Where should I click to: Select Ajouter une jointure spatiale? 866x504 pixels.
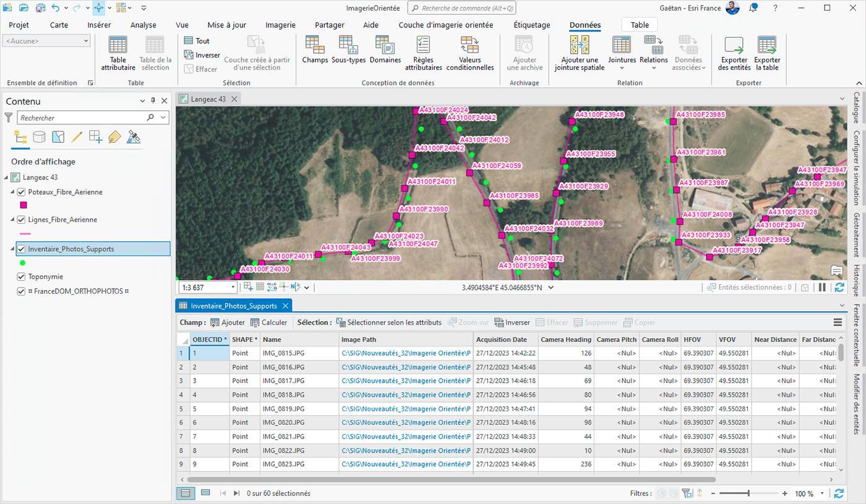coord(580,53)
